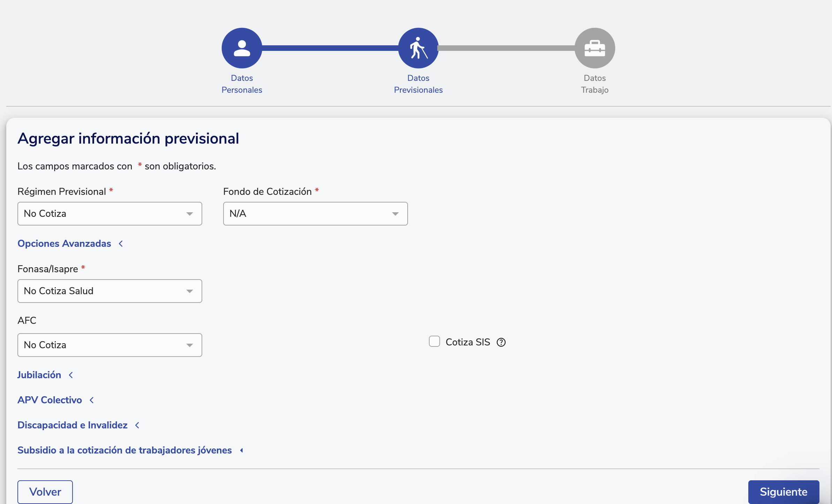The height and width of the screenshot is (504, 832).
Task: Toggle the Opciones Avanzadas section link
Action: (65, 244)
